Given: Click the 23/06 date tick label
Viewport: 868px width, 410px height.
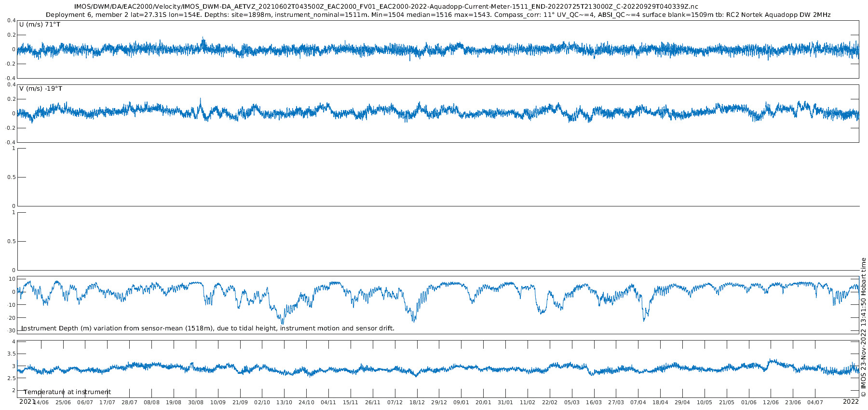Looking at the screenshot, I should 793,402.
